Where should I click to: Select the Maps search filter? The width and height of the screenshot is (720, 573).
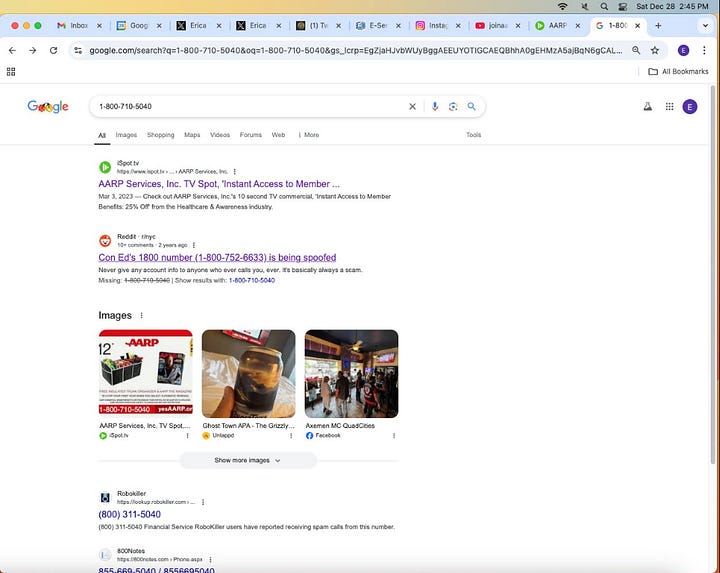pyautogui.click(x=192, y=135)
